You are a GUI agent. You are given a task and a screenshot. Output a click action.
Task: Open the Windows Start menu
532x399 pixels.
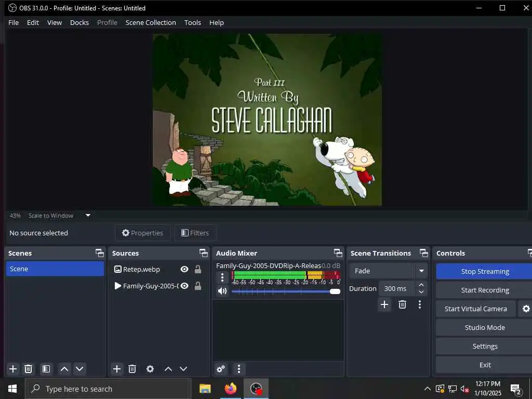tap(12, 389)
